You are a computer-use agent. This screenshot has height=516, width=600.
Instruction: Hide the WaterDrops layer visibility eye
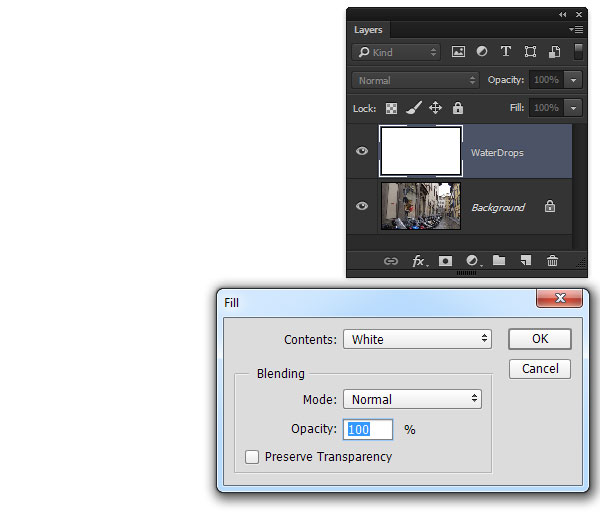click(362, 152)
